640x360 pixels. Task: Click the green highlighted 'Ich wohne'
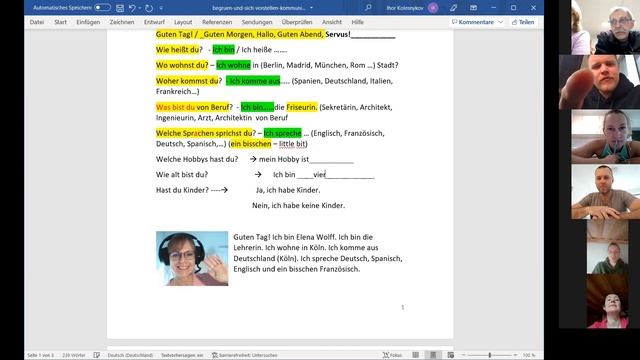[233, 65]
